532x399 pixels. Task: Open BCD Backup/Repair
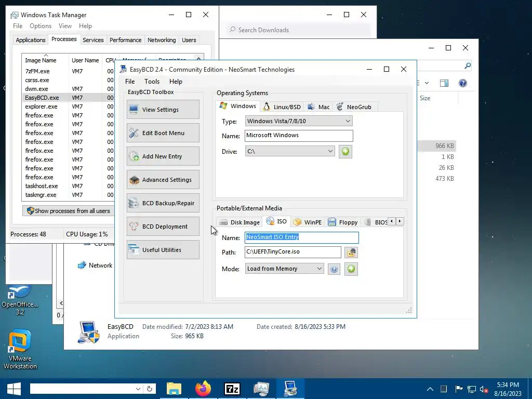click(x=163, y=203)
